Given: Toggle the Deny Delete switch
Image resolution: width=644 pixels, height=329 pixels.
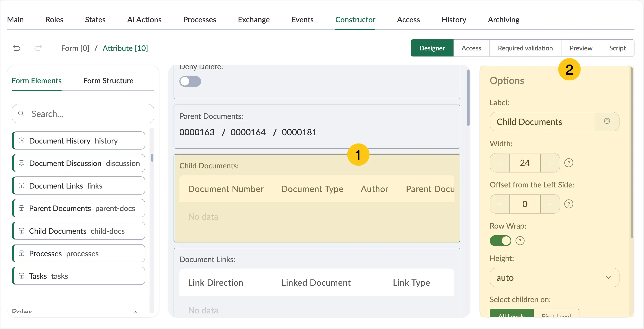Looking at the screenshot, I should (190, 81).
